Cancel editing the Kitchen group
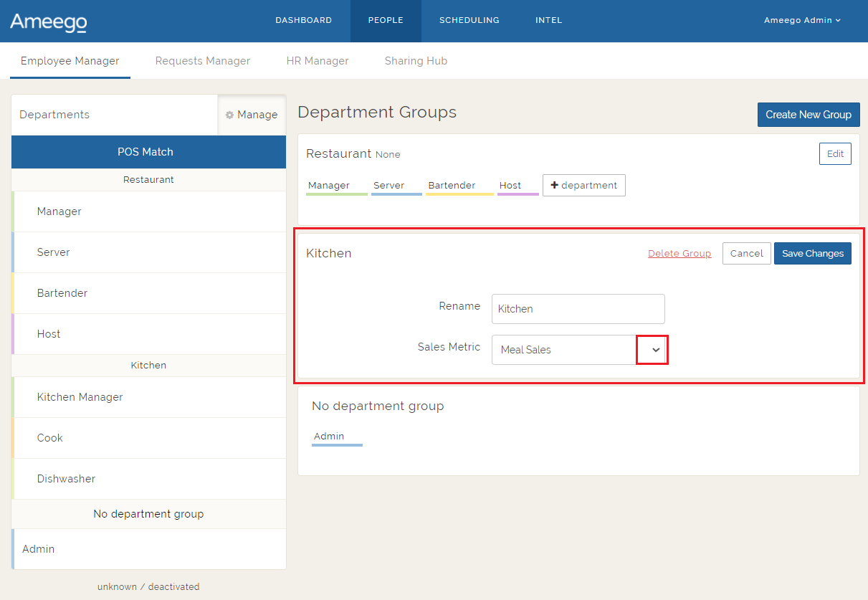 tap(746, 253)
